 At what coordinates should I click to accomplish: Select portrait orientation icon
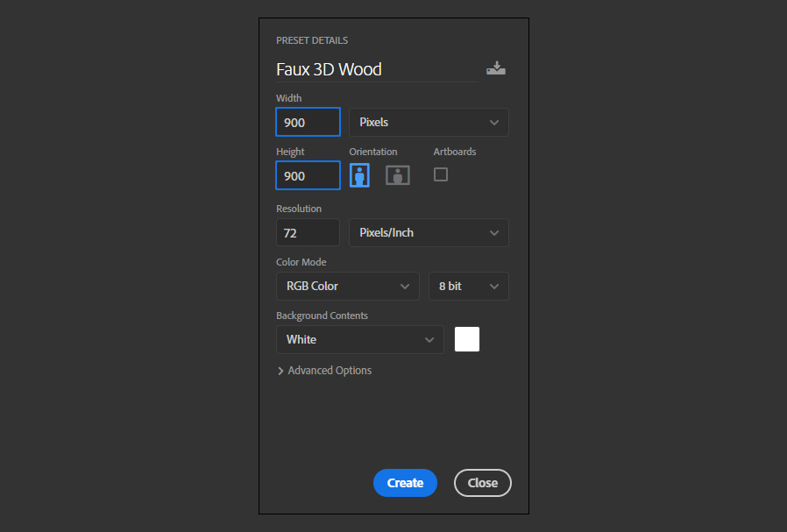click(359, 175)
